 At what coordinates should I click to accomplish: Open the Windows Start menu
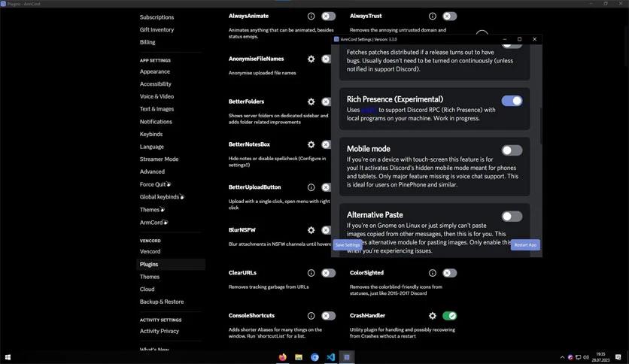[x=8, y=356]
